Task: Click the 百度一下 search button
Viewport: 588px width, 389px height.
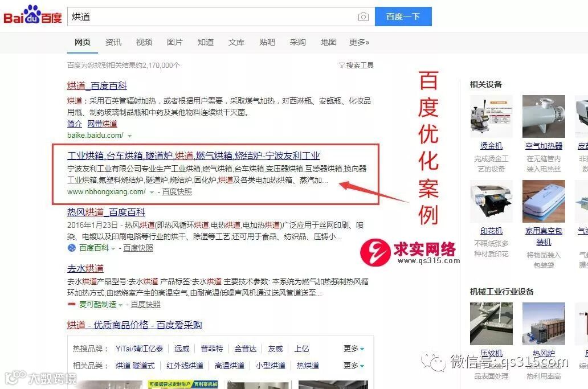Action: (x=403, y=17)
